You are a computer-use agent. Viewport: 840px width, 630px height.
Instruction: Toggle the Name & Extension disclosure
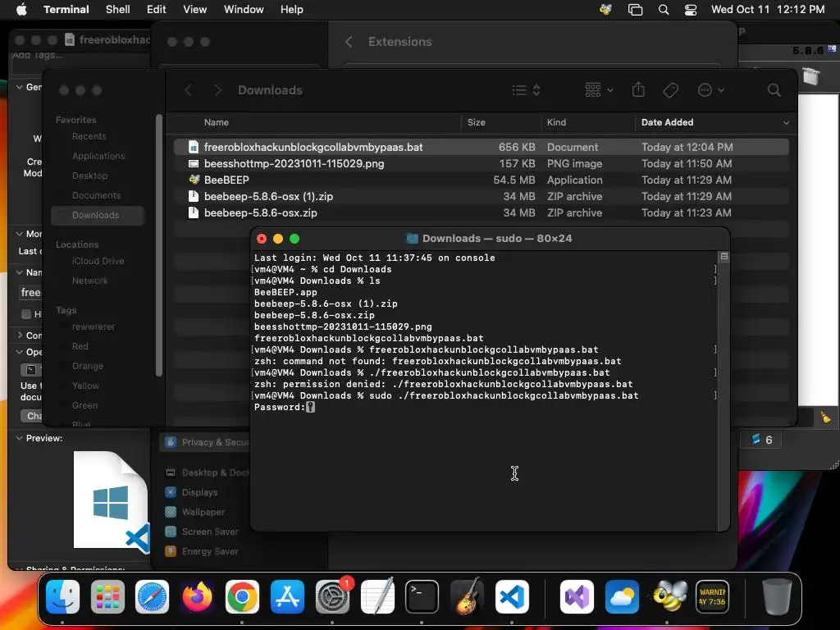point(20,272)
